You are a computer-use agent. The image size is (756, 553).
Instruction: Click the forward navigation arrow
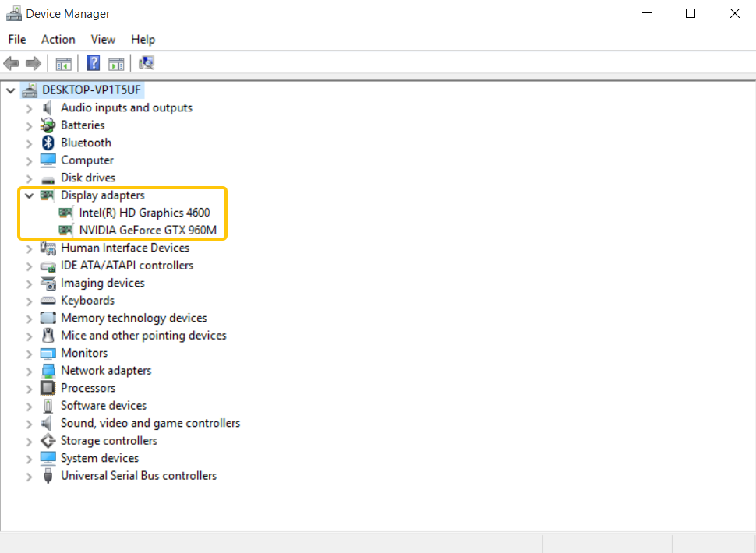click(x=31, y=63)
